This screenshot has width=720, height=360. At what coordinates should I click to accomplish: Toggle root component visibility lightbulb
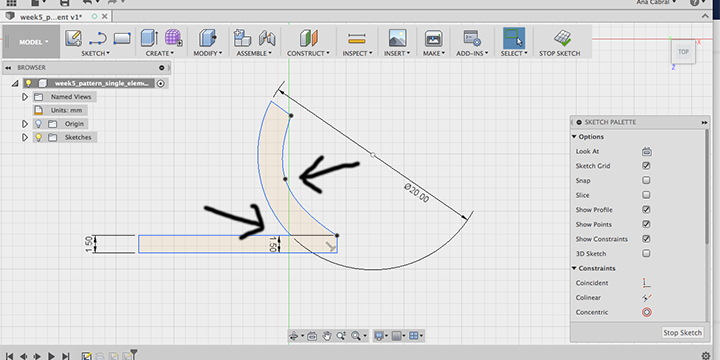point(28,83)
